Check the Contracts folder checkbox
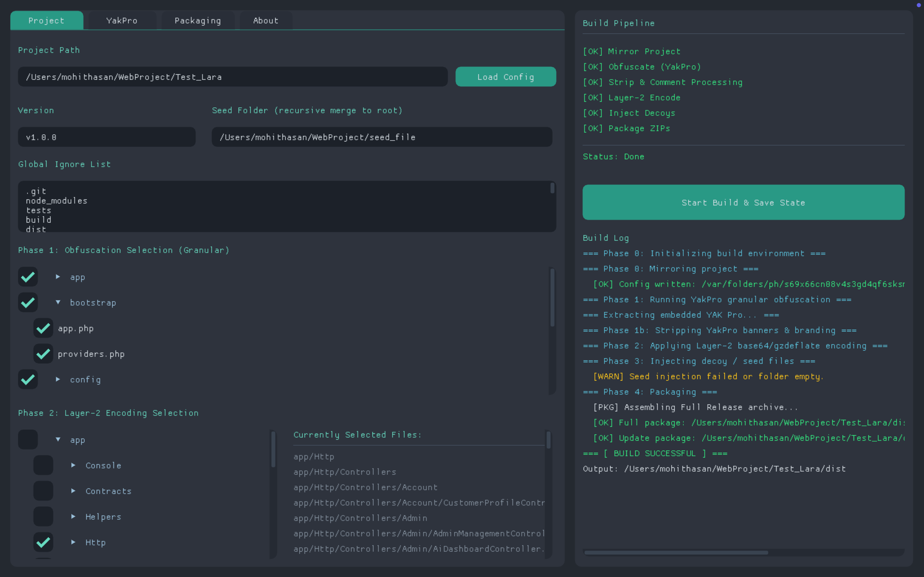Viewport: 924px width, 577px height. coord(43,491)
